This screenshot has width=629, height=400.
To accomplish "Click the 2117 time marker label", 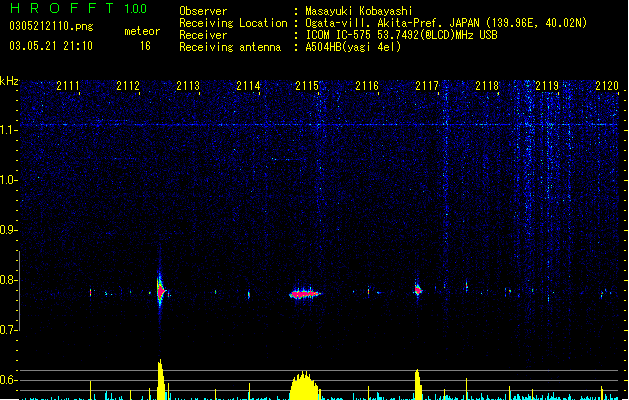I will (427, 86).
